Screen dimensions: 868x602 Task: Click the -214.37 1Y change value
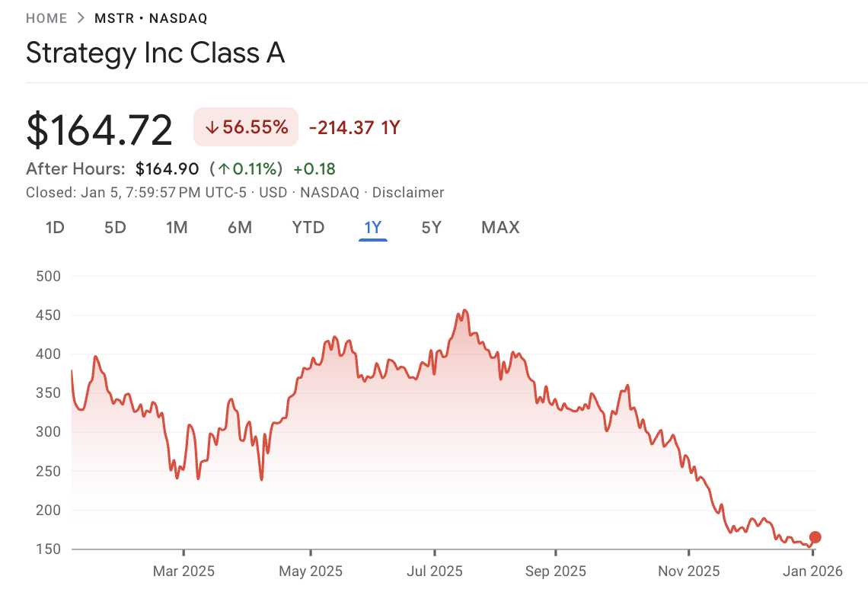coord(354,128)
